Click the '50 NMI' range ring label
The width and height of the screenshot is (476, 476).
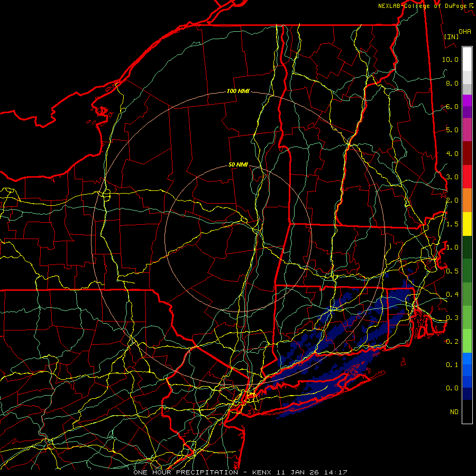click(x=238, y=164)
